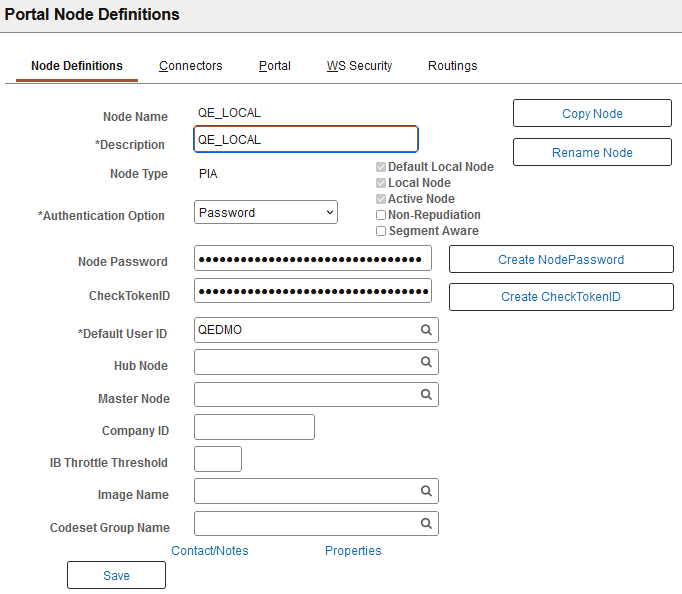
Task: Click the Default User ID lookup magnifier icon
Action: point(425,330)
